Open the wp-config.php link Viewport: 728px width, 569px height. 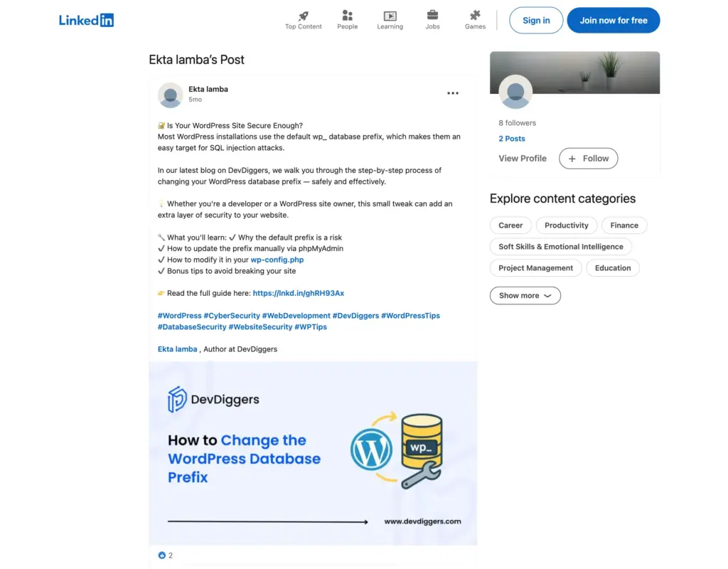[x=277, y=260]
